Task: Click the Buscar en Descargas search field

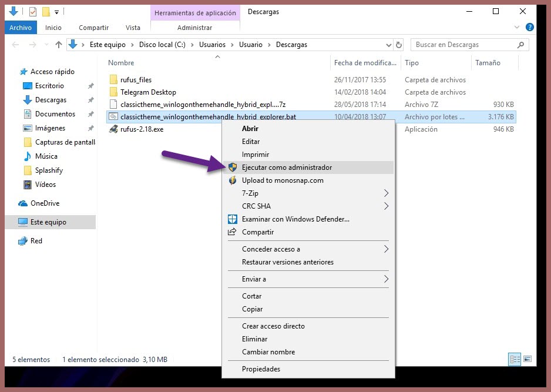Action: point(464,45)
